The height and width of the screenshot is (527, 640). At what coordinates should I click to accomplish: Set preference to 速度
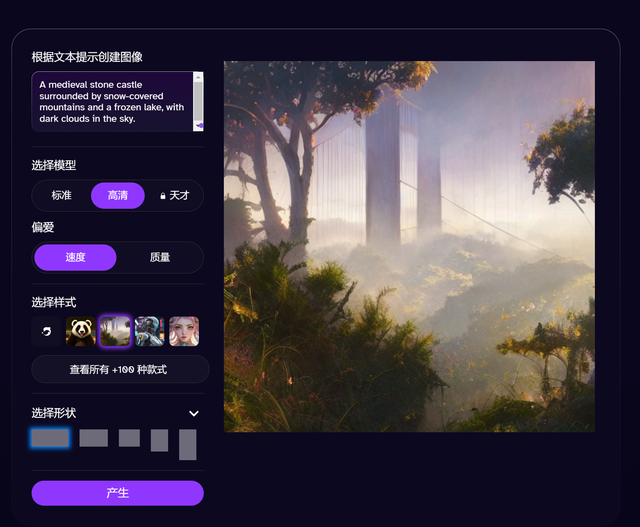(76, 257)
